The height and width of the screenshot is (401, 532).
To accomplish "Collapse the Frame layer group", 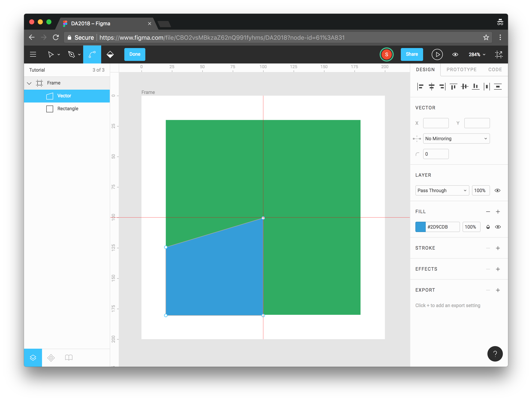I will pos(29,83).
